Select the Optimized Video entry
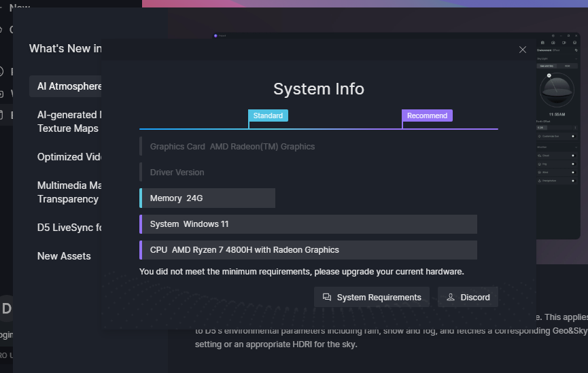588x373 pixels. [69, 157]
